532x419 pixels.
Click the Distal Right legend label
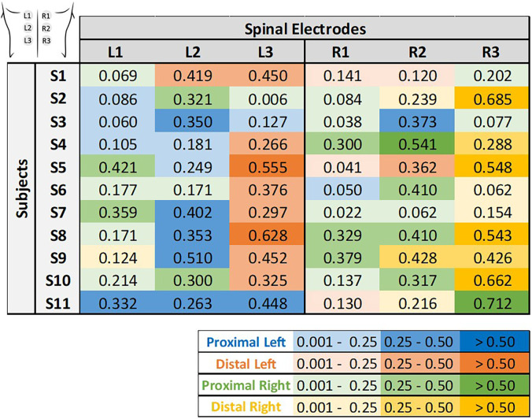(246, 406)
